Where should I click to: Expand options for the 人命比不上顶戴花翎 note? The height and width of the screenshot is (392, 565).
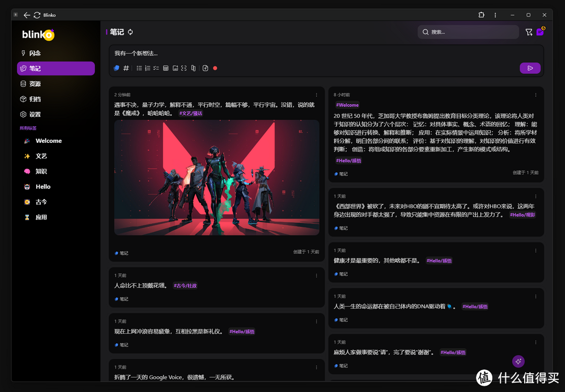click(317, 275)
